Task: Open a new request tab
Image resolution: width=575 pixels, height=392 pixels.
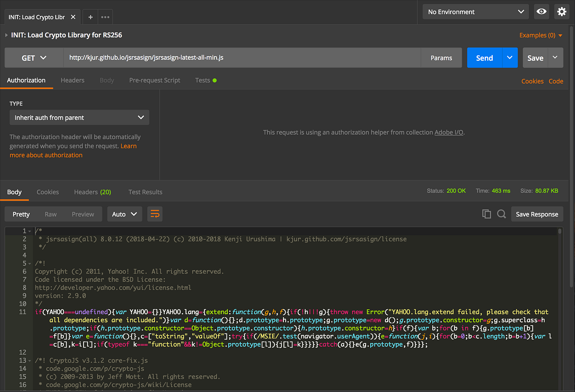Action: (90, 16)
